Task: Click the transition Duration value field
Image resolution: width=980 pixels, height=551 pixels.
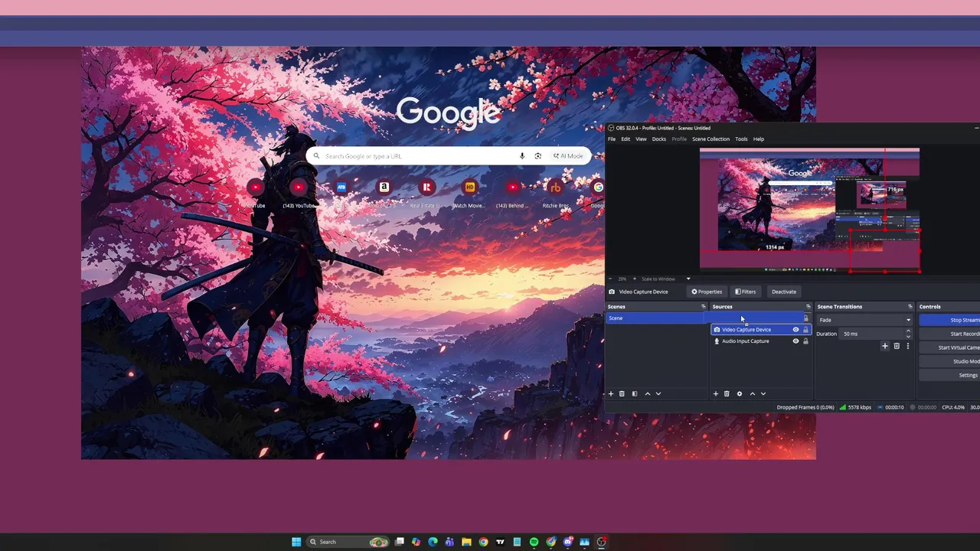Action: click(x=873, y=334)
